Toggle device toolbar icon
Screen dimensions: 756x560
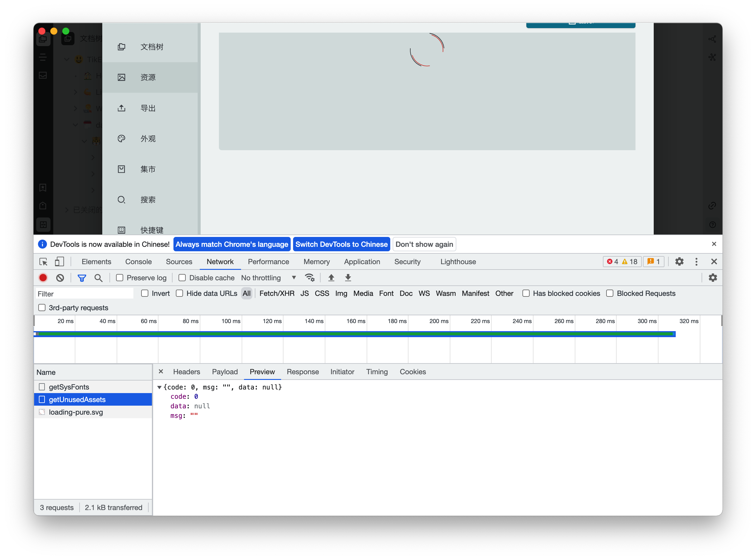click(x=59, y=262)
